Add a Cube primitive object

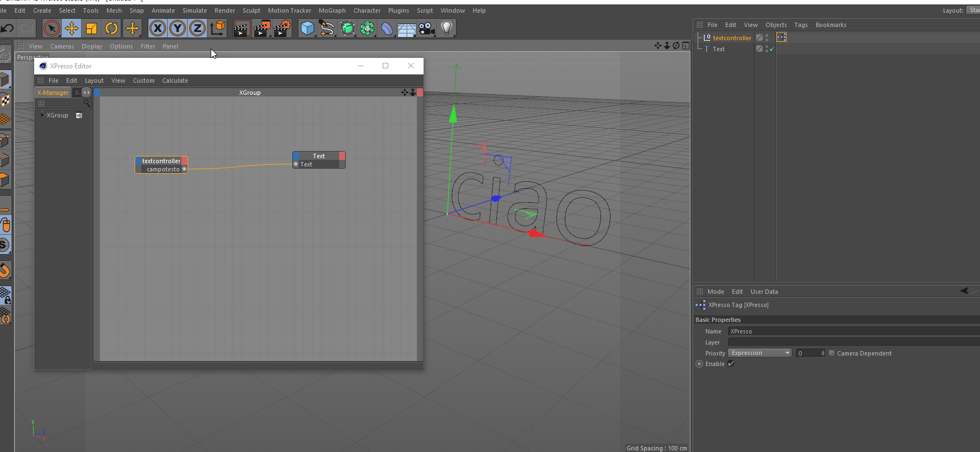[x=307, y=28]
